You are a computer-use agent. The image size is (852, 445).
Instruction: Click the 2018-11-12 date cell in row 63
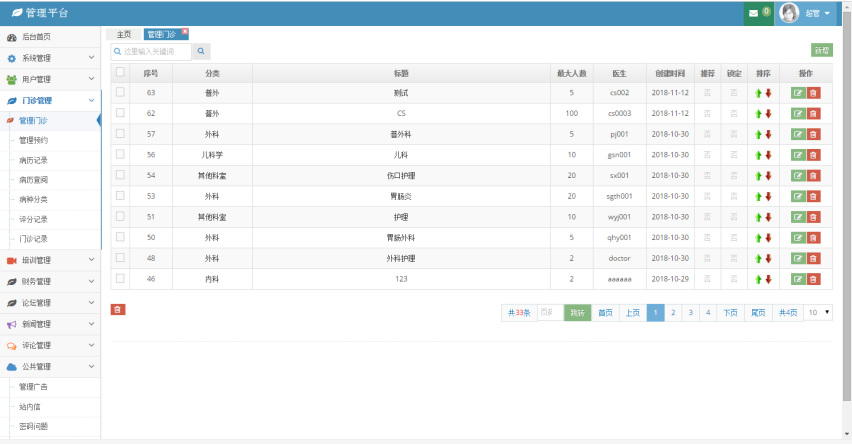(x=670, y=93)
